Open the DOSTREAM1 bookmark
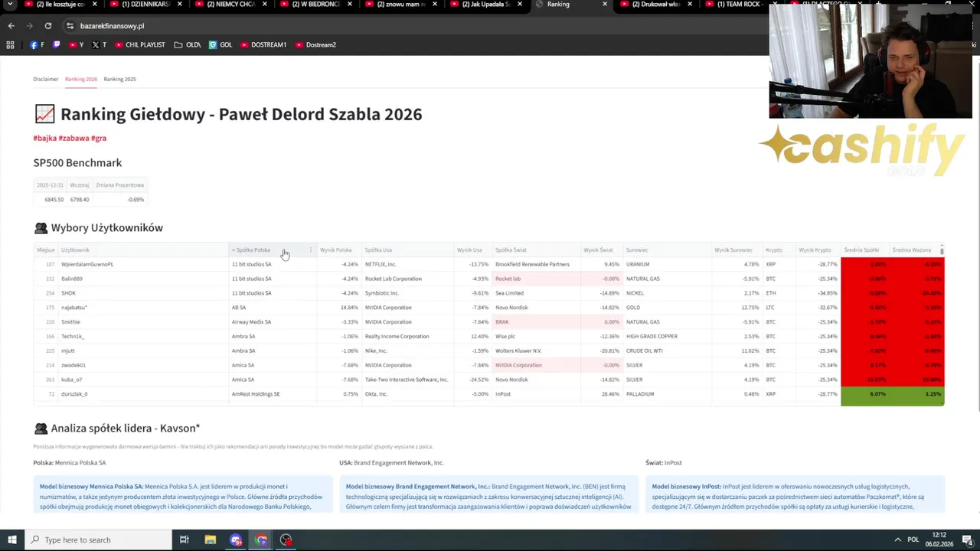980x551 pixels. pyautogui.click(x=263, y=45)
